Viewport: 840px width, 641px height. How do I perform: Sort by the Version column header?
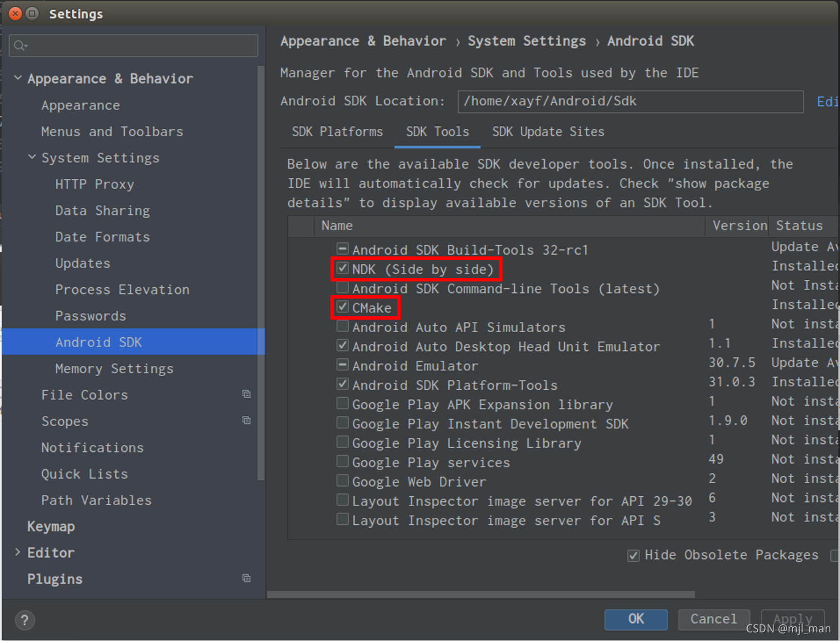tap(737, 226)
